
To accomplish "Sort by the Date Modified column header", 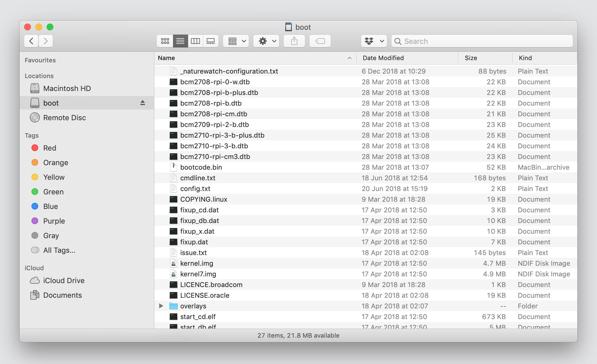I will click(407, 58).
